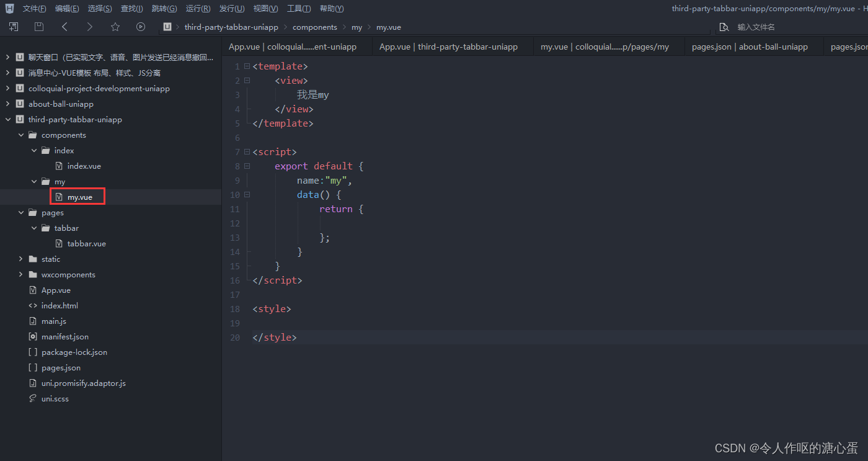The width and height of the screenshot is (868, 461).
Task: Open the 发行(U) menu
Action: (x=231, y=9)
